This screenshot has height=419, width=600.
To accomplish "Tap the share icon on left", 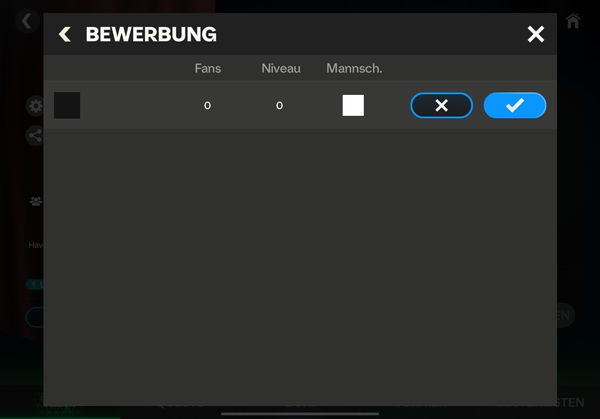I will tap(35, 135).
